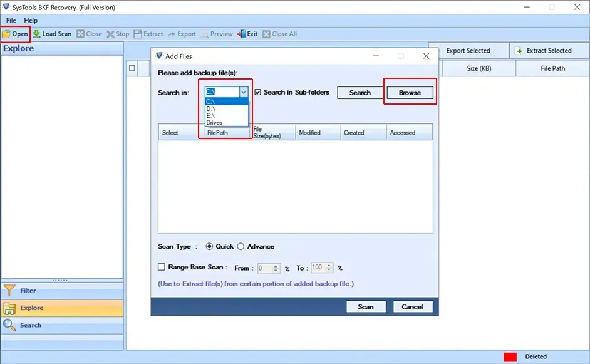Toggle Search in Sub-folders checkbox
The height and width of the screenshot is (364, 590).
(258, 92)
